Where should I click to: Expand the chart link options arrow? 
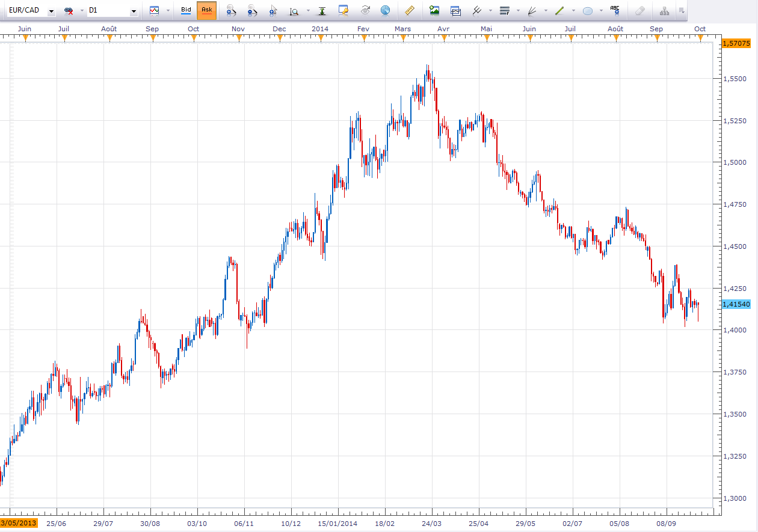[x=82, y=11]
